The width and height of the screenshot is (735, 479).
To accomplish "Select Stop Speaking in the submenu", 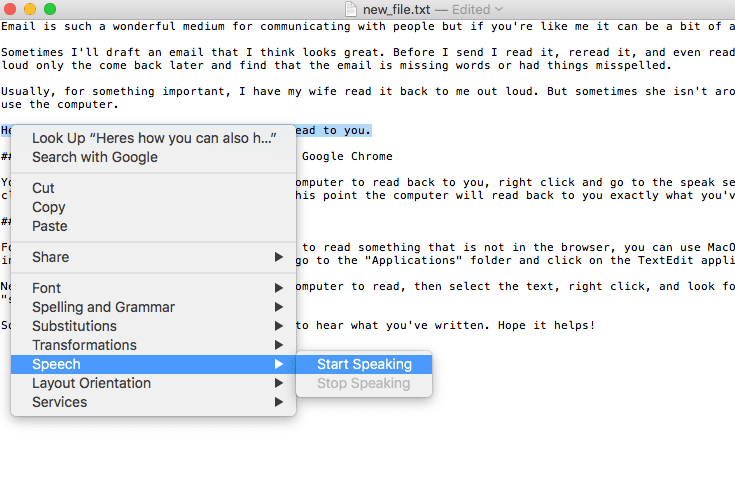I will click(x=364, y=383).
